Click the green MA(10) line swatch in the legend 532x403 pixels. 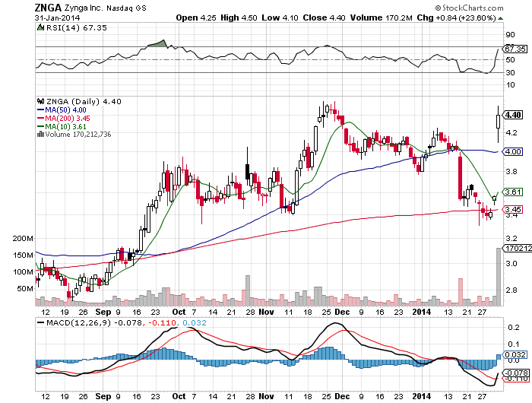pos(41,127)
